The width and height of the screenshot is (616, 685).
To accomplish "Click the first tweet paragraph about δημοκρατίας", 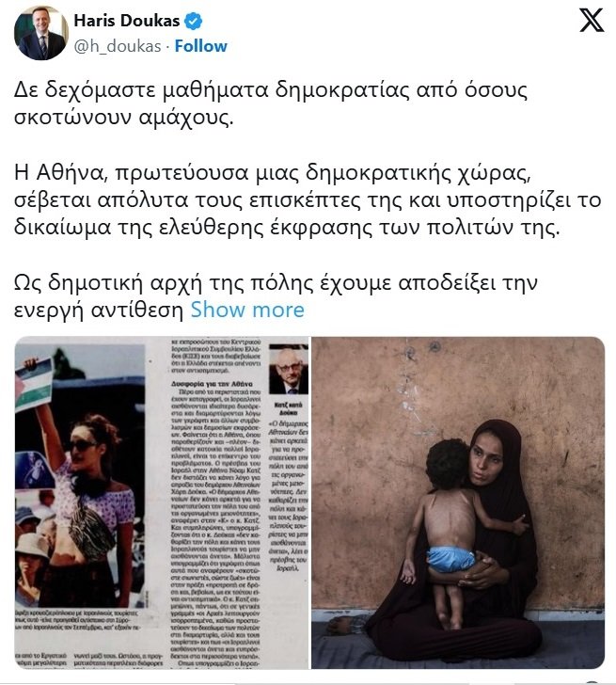I will click(271, 104).
